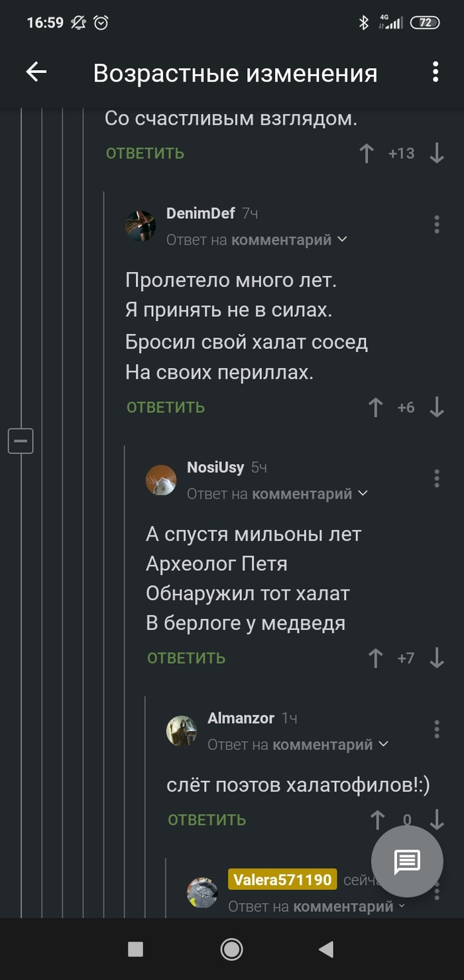This screenshot has width=464, height=980.
Task: Expand parent comment dropdown under NosiUsy
Action: [363, 493]
